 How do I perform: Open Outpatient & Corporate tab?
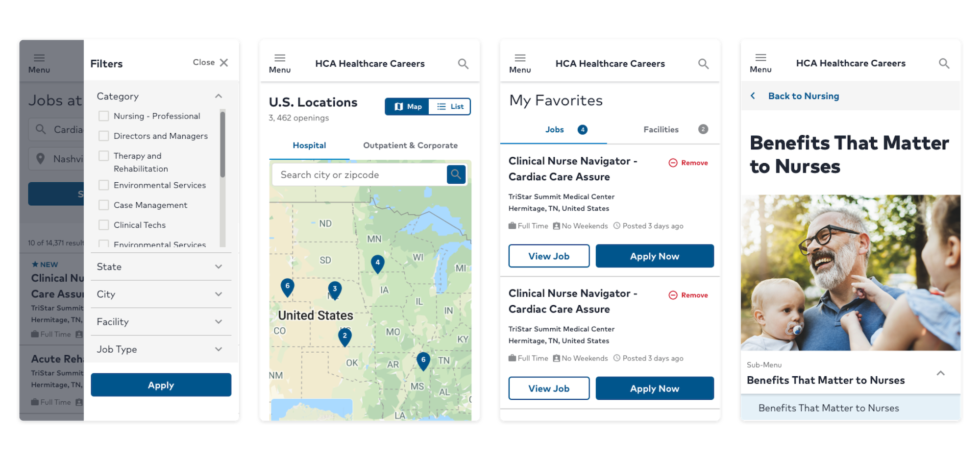click(x=410, y=146)
